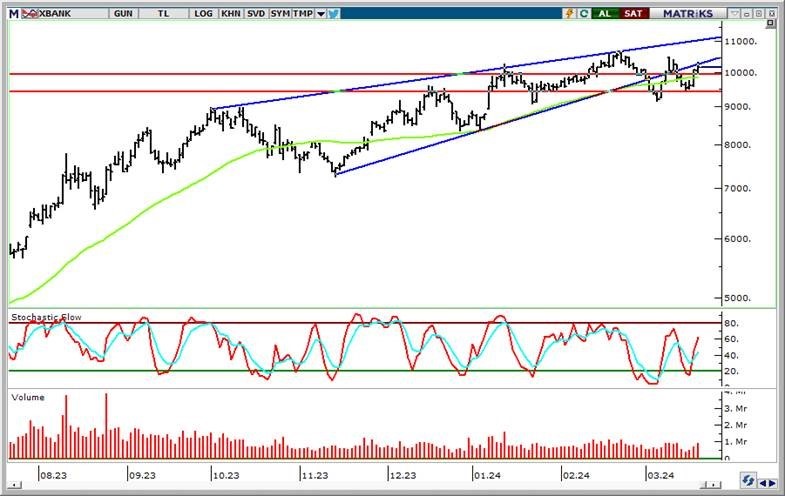This screenshot has width=785, height=496.
Task: Click the 9000 price axis label
Action: 737,107
